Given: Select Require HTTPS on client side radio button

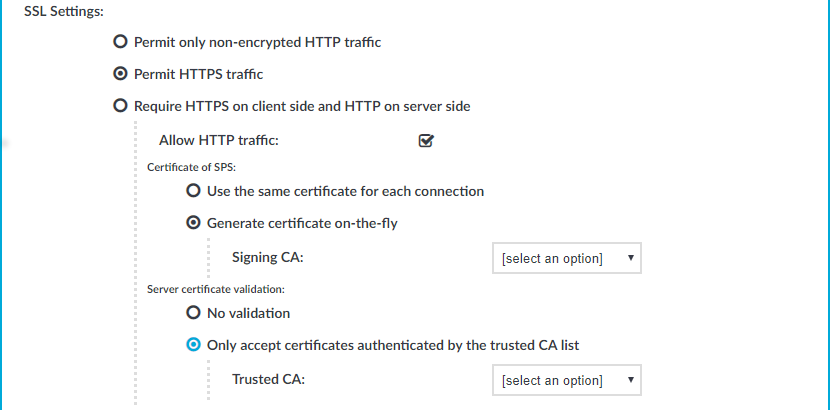Looking at the screenshot, I should 121,106.
